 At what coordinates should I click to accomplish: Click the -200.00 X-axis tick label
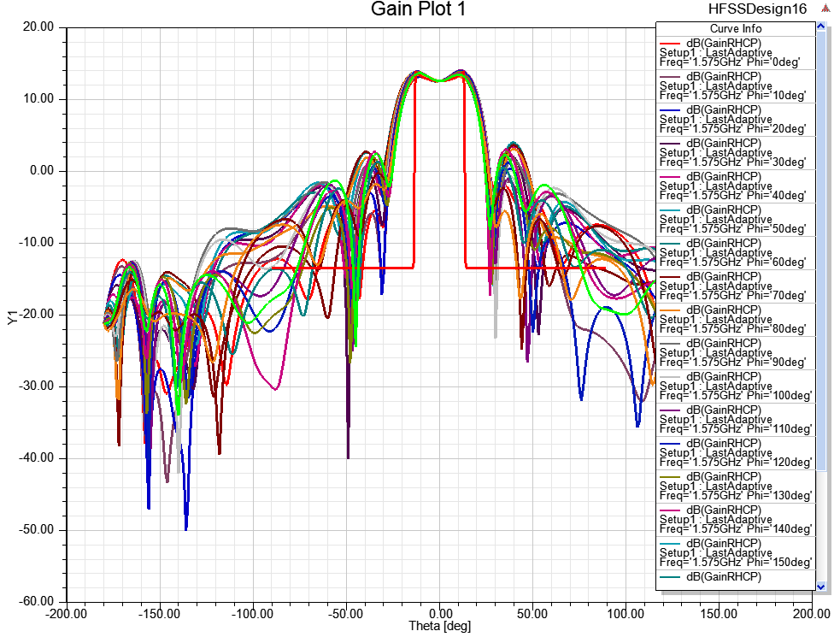click(66, 613)
